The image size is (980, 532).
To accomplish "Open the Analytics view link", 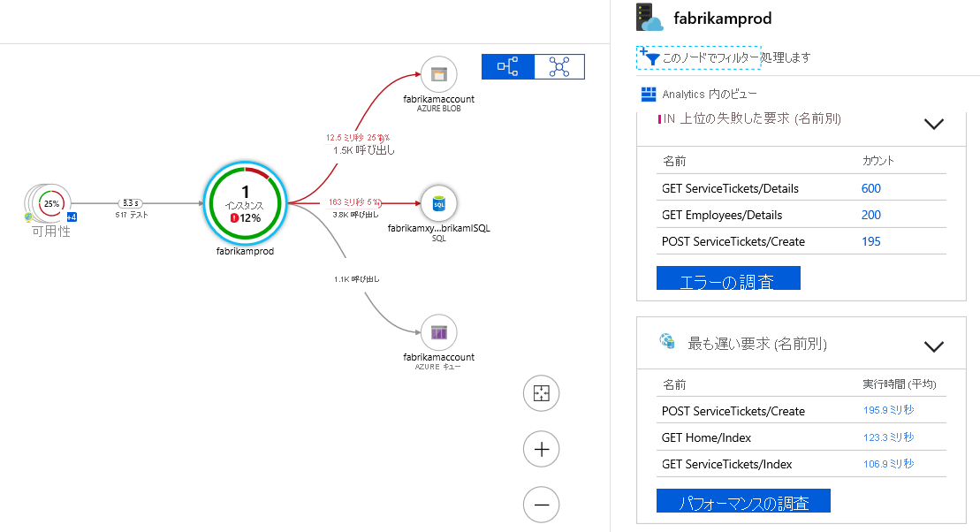I will 698,95.
